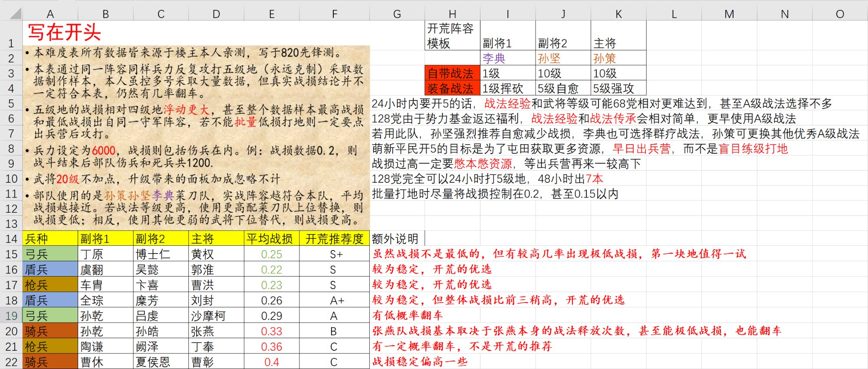This screenshot has height=369, width=868.
Task: Click cell 开荒阵容模板
Action: click(x=452, y=36)
